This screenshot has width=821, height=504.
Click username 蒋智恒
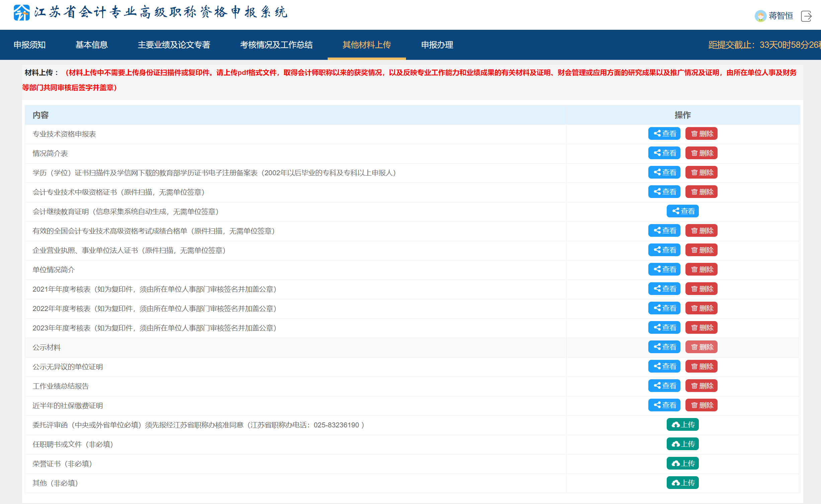[781, 16]
